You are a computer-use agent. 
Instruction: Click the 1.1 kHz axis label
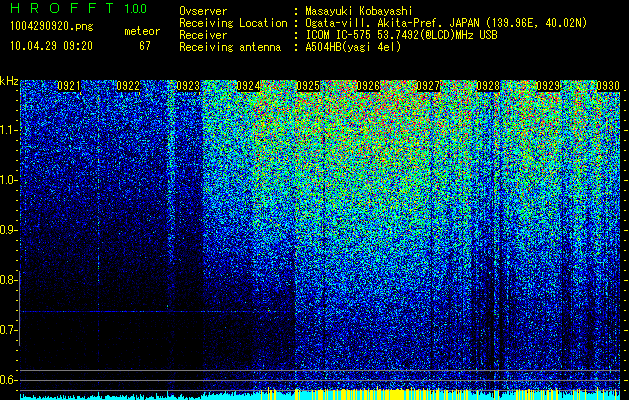coord(8,130)
